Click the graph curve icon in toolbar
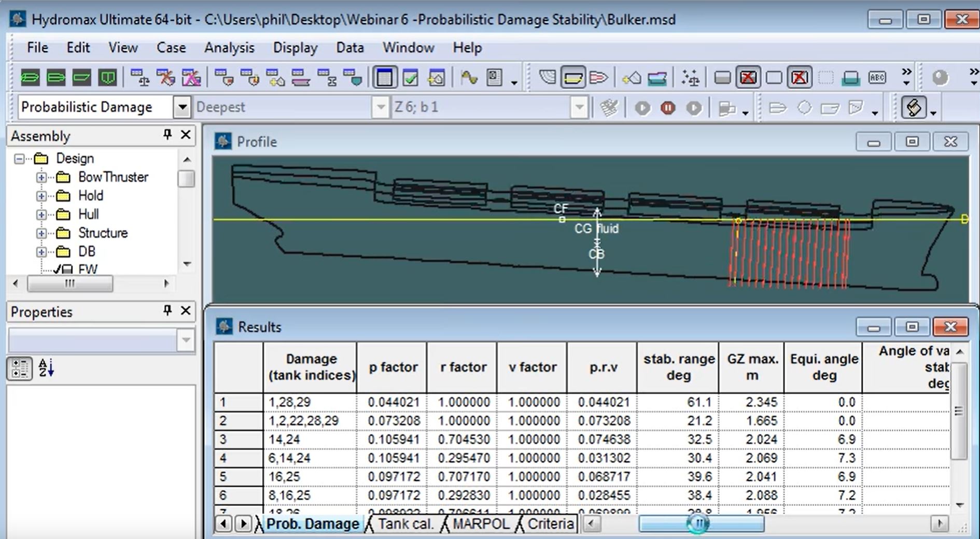The width and height of the screenshot is (980, 539). 469,78
